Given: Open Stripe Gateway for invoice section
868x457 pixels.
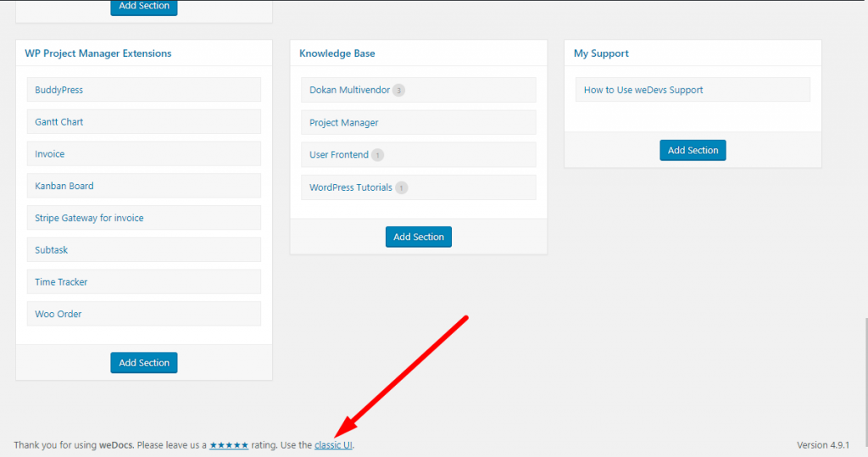Looking at the screenshot, I should pos(144,218).
